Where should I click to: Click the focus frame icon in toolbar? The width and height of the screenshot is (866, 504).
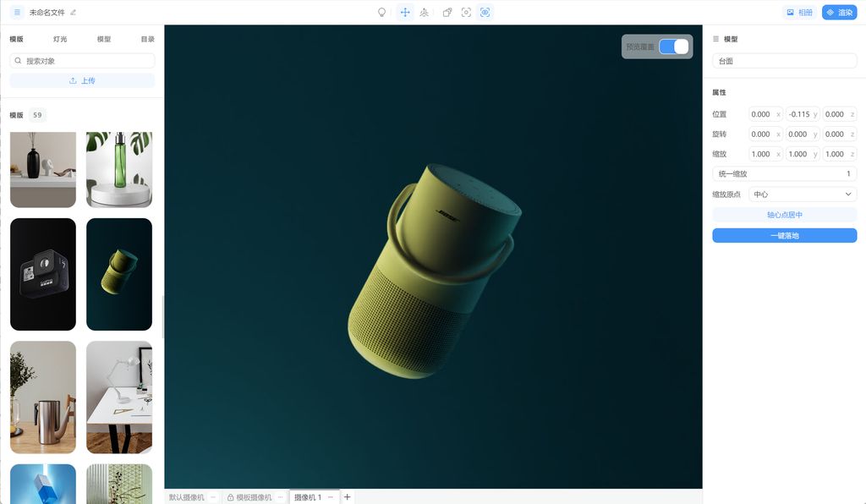point(466,13)
